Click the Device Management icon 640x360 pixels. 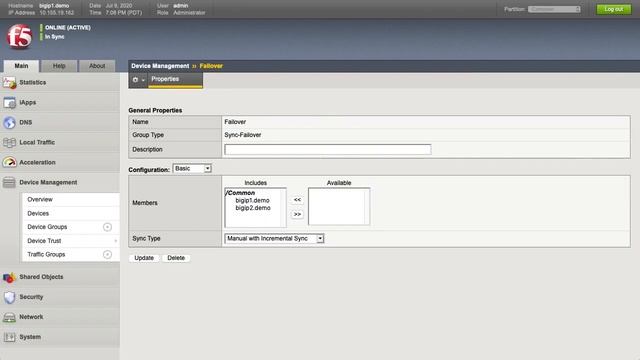coord(9,182)
